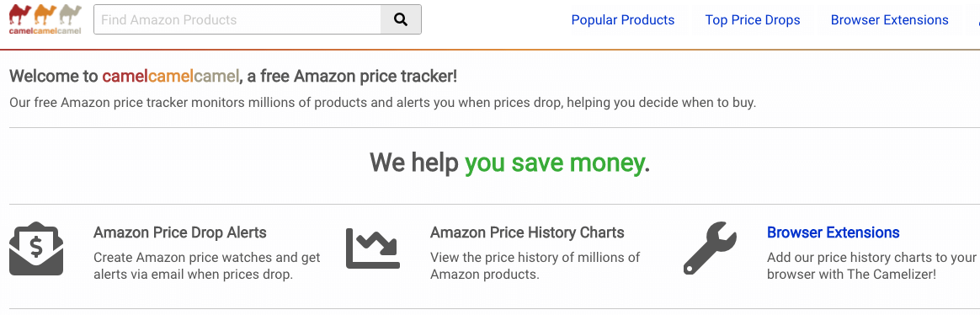Go to Browser Extensions in the top navigation
Viewport: 980px width, 315px height.
pos(889,20)
